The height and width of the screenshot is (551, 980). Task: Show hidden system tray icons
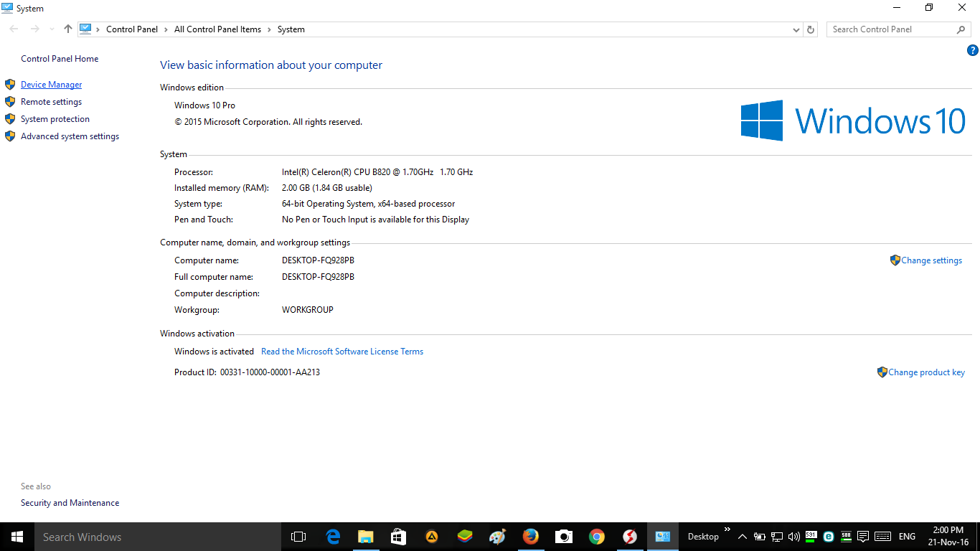tap(743, 537)
